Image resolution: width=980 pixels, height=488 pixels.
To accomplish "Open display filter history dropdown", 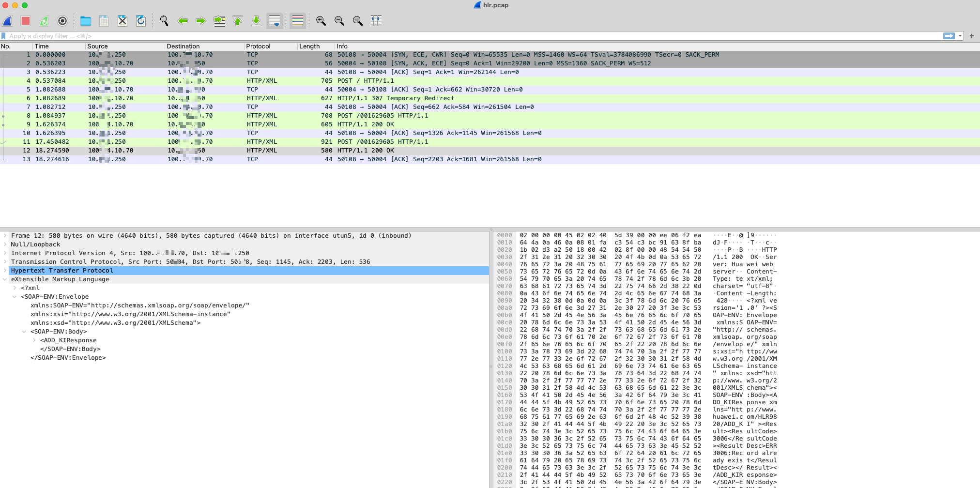I will [960, 36].
